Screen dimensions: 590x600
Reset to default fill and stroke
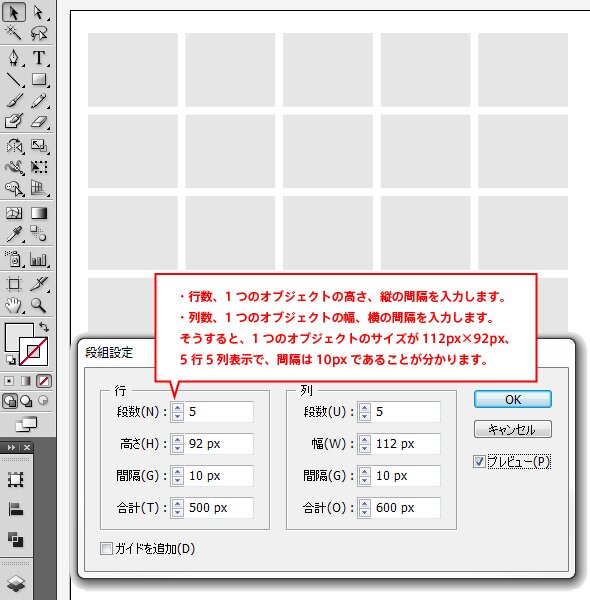coord(11,360)
